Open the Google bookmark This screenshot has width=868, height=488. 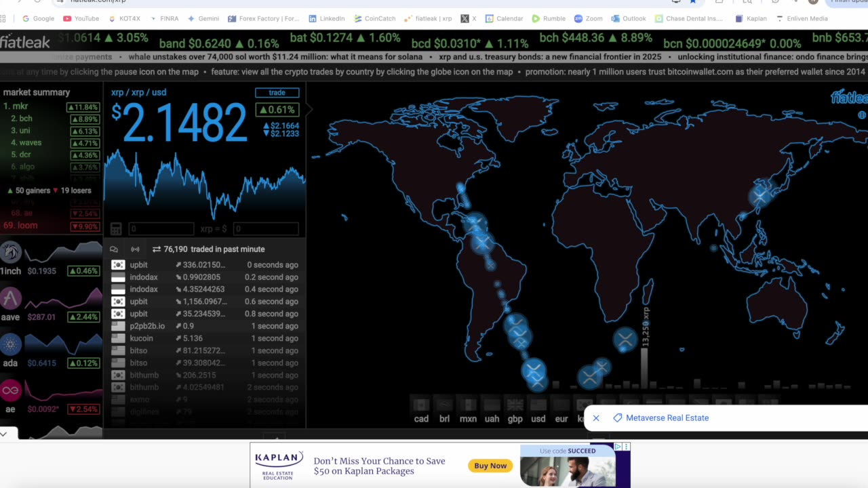[x=38, y=18]
